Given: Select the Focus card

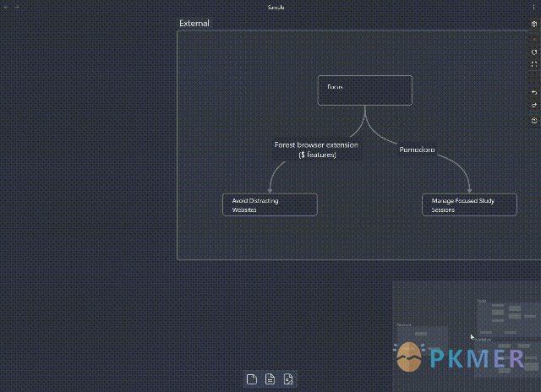Looking at the screenshot, I should click(x=364, y=90).
